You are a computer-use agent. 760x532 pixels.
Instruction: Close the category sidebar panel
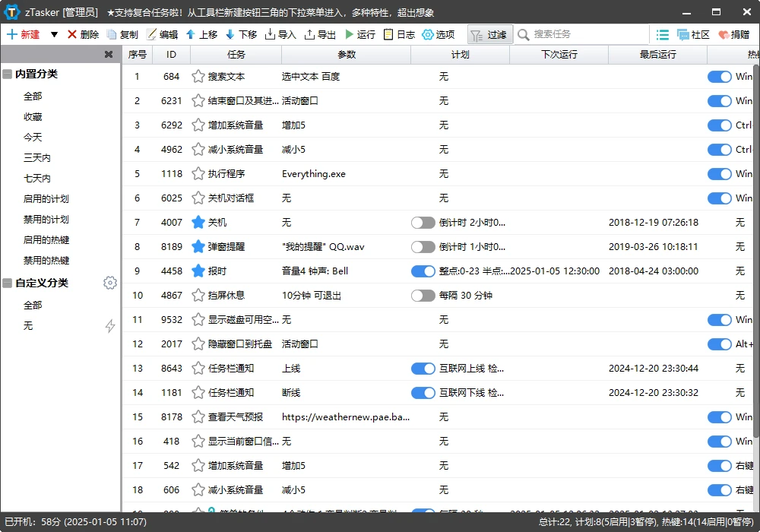109,54
